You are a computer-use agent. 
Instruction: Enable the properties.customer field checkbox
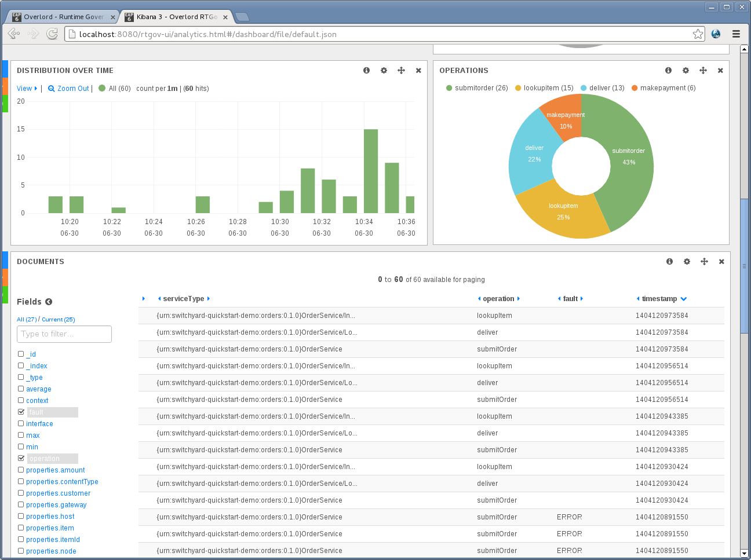point(21,493)
